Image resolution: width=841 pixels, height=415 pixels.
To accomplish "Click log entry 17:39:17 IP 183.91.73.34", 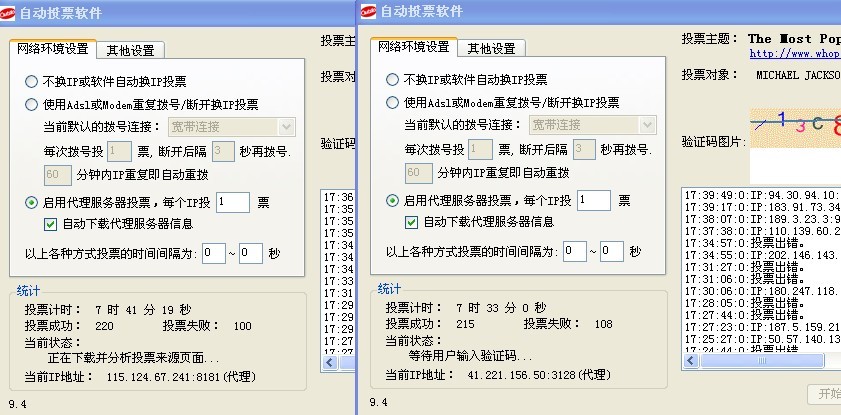I will (763, 207).
